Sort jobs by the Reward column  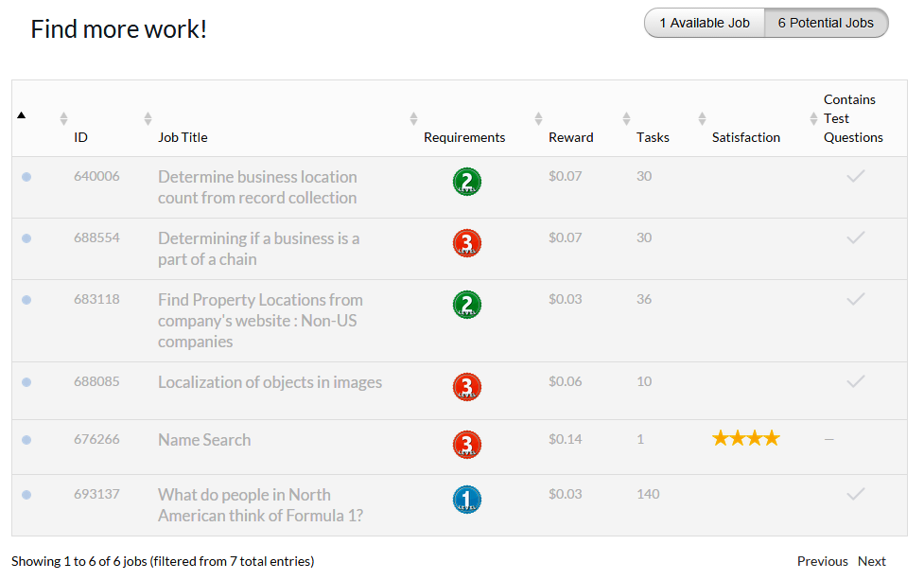pos(570,137)
